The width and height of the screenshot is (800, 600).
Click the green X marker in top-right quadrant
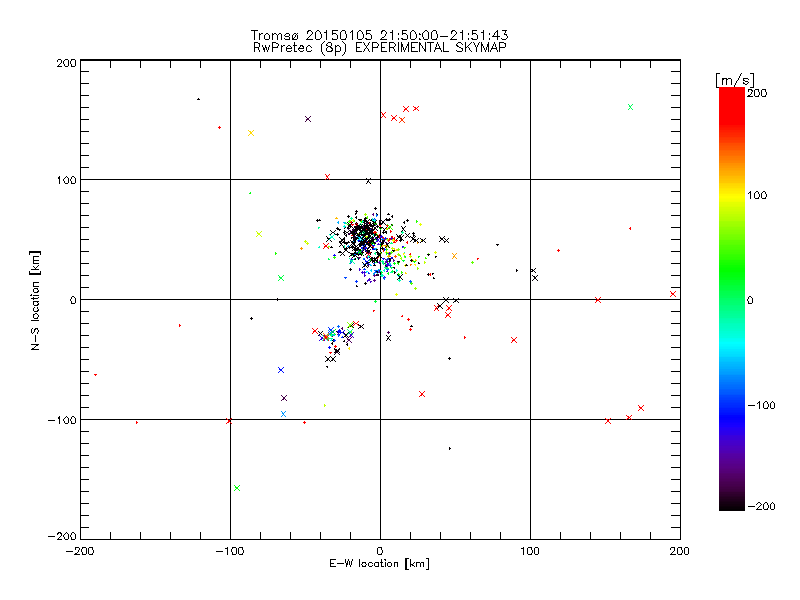[x=630, y=107]
